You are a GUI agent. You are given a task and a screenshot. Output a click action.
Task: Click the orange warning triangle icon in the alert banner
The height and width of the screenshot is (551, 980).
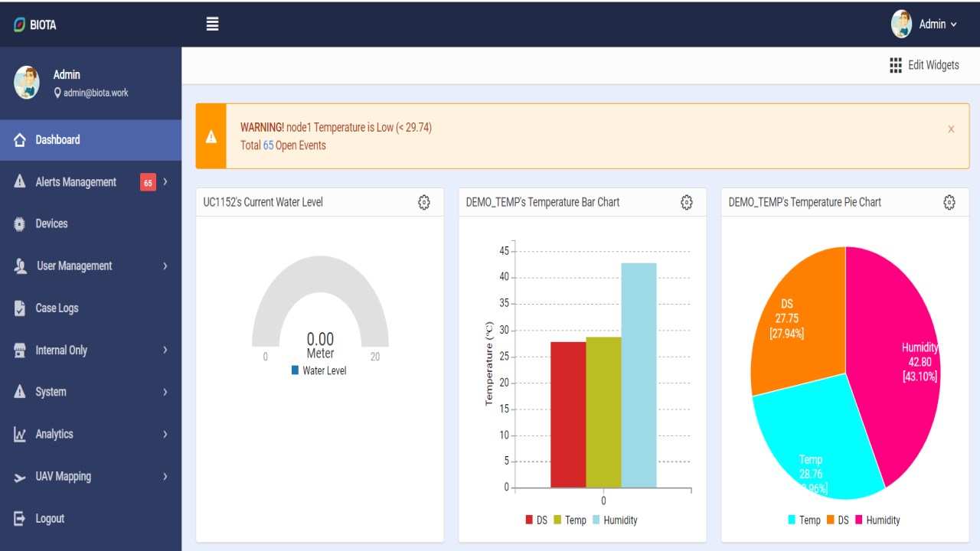coord(211,137)
